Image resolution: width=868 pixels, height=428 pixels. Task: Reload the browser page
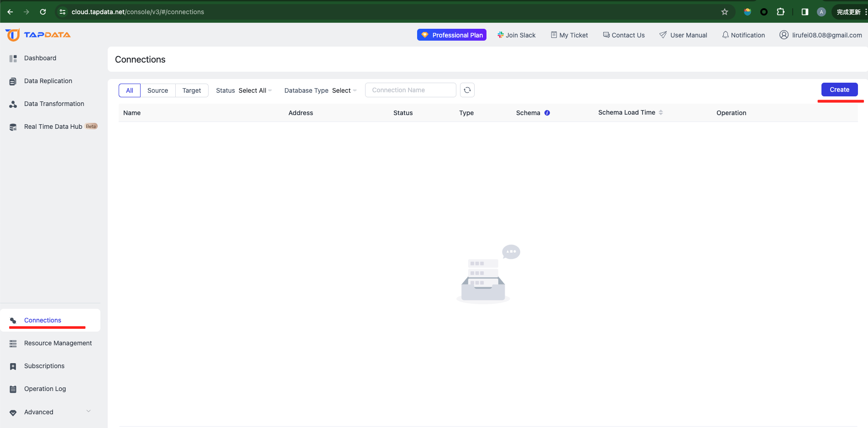(x=43, y=12)
